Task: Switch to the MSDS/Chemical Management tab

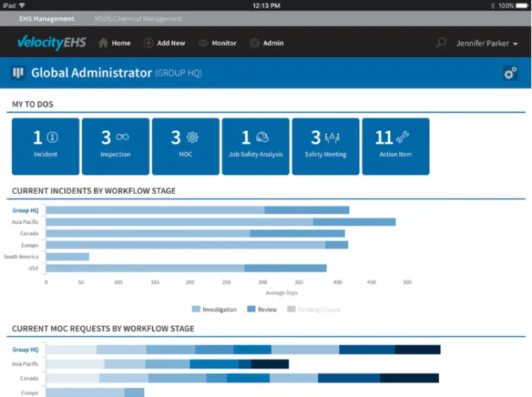Action: click(137, 18)
